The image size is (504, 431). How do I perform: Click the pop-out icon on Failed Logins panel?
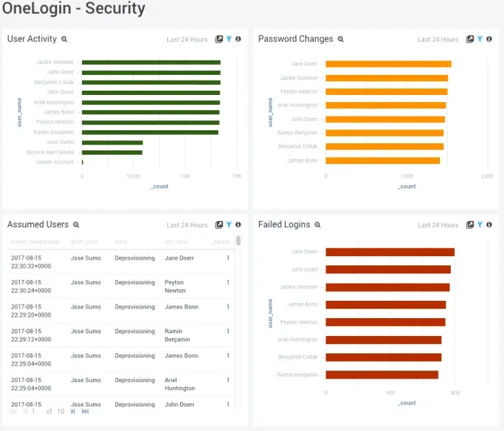tap(470, 225)
